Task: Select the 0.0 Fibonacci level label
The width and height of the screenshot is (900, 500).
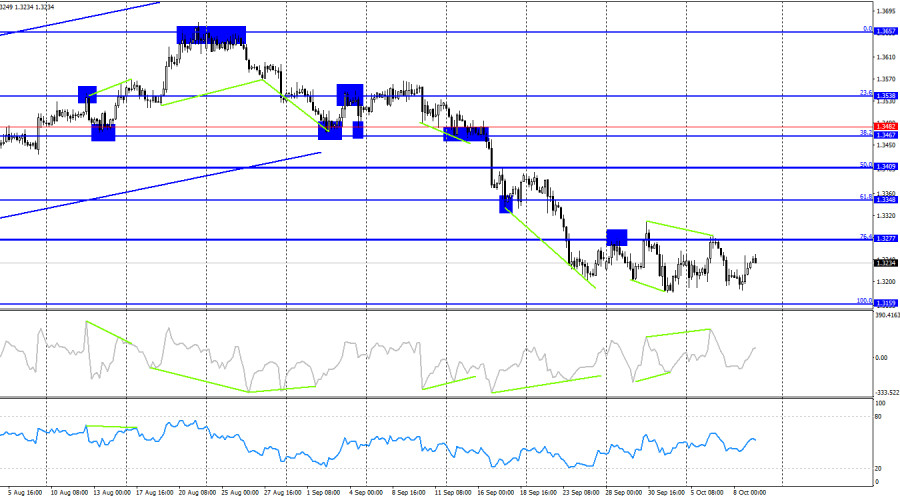Action: [868, 29]
